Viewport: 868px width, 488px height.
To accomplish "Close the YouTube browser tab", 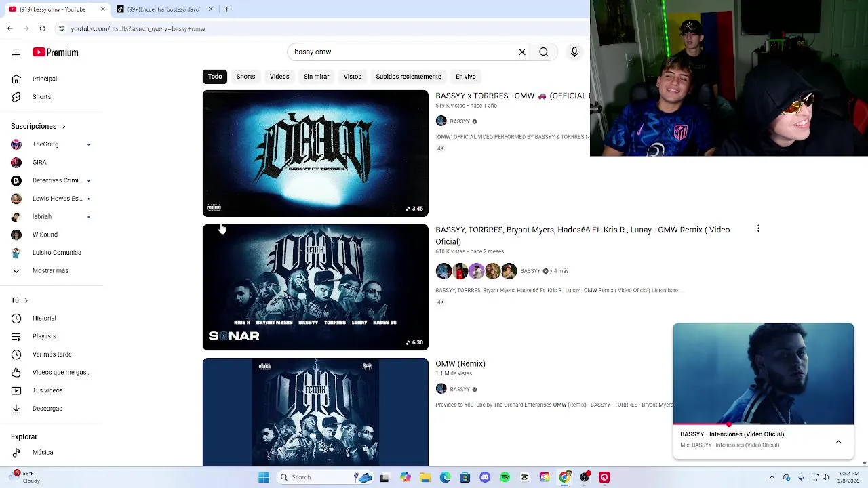I will point(103,9).
